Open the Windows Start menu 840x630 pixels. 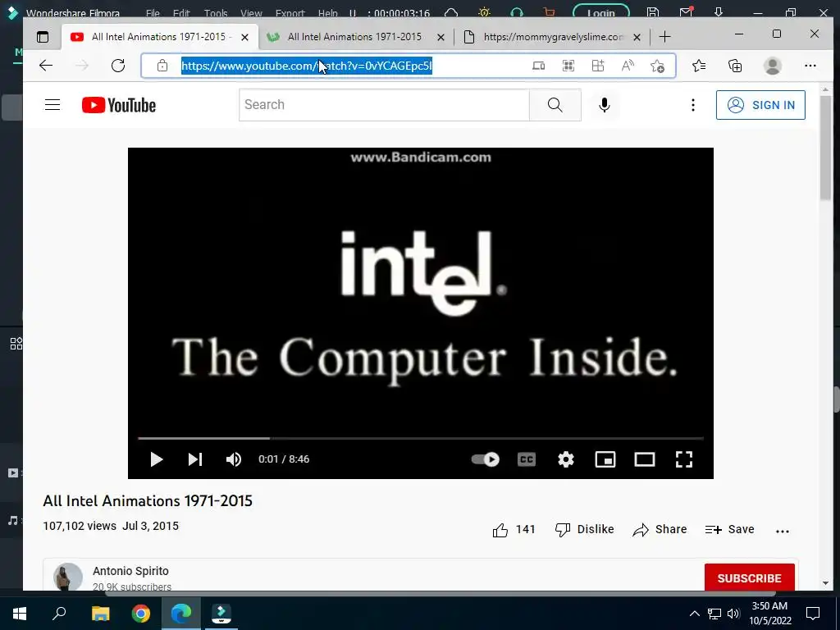pos(20,614)
